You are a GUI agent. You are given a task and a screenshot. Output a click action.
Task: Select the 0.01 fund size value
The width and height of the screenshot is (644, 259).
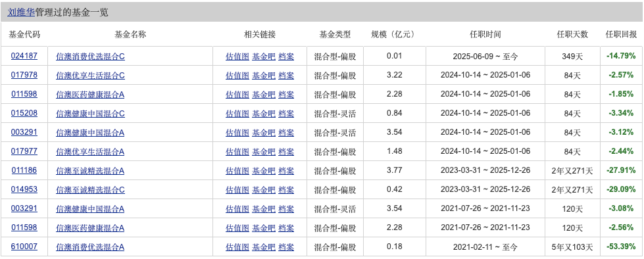point(394,57)
